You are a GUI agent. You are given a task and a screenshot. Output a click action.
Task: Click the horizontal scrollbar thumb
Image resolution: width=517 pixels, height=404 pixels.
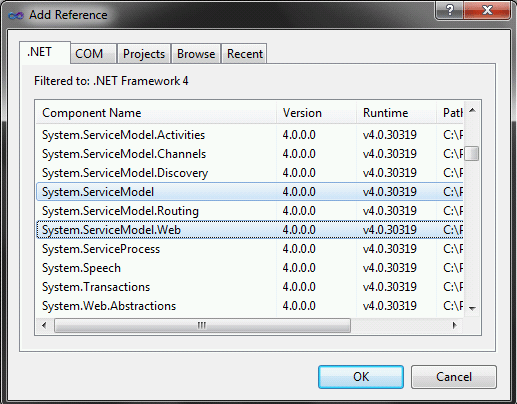tap(202, 325)
